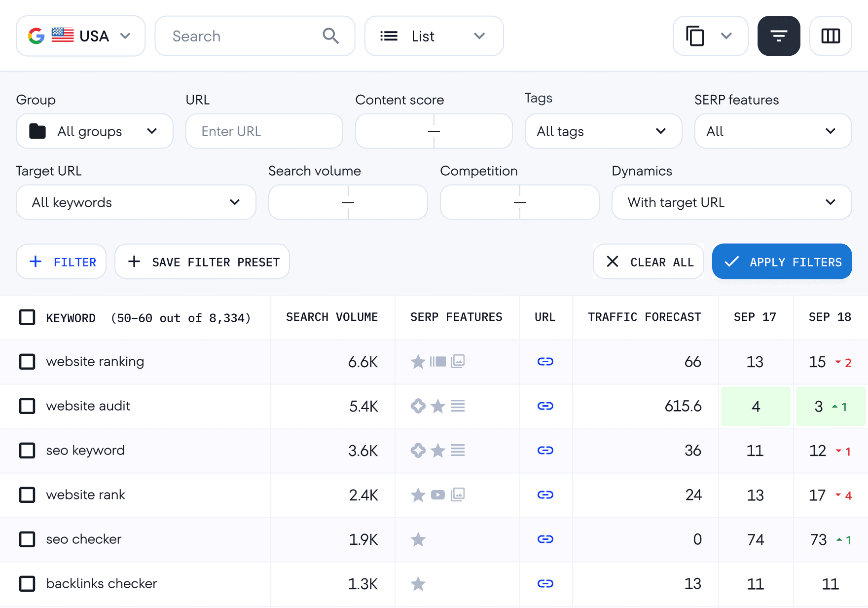
Task: Click the Content score range input
Action: coord(434,131)
